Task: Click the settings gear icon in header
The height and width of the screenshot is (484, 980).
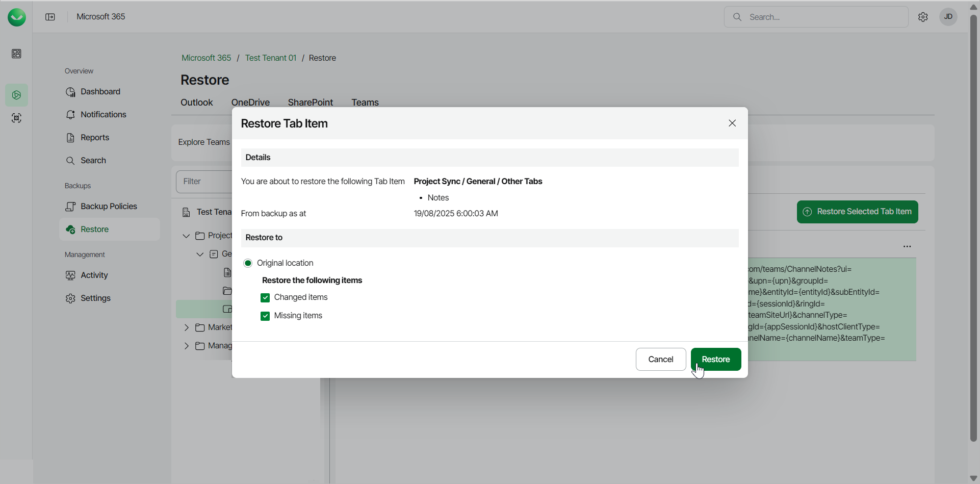Action: 923,17
